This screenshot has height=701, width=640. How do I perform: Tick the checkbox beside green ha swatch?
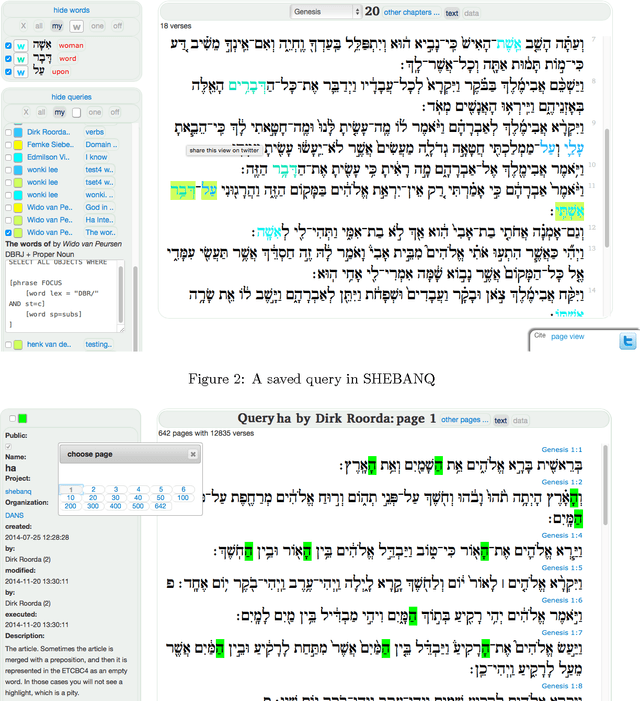pos(13,418)
